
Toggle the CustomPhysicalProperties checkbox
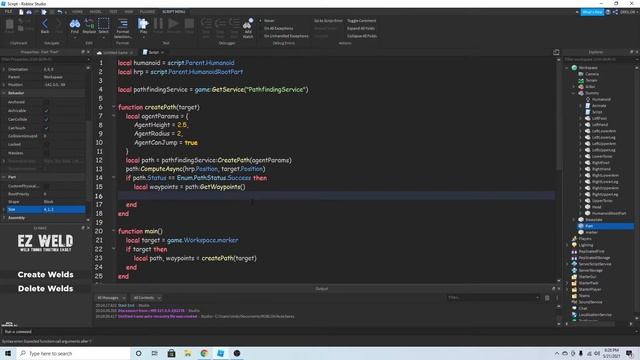[x=46, y=186]
